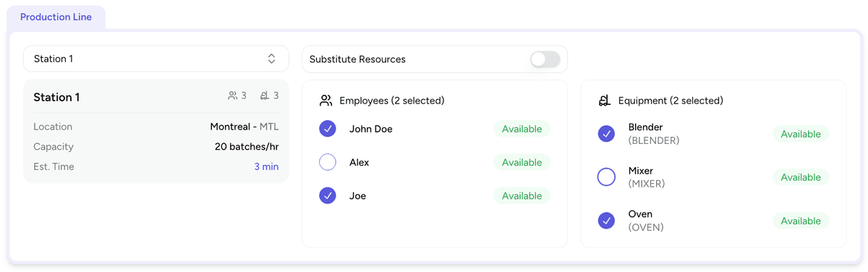The height and width of the screenshot is (272, 868).
Task: Open the Station 1 selector chevrons
Action: tap(271, 59)
